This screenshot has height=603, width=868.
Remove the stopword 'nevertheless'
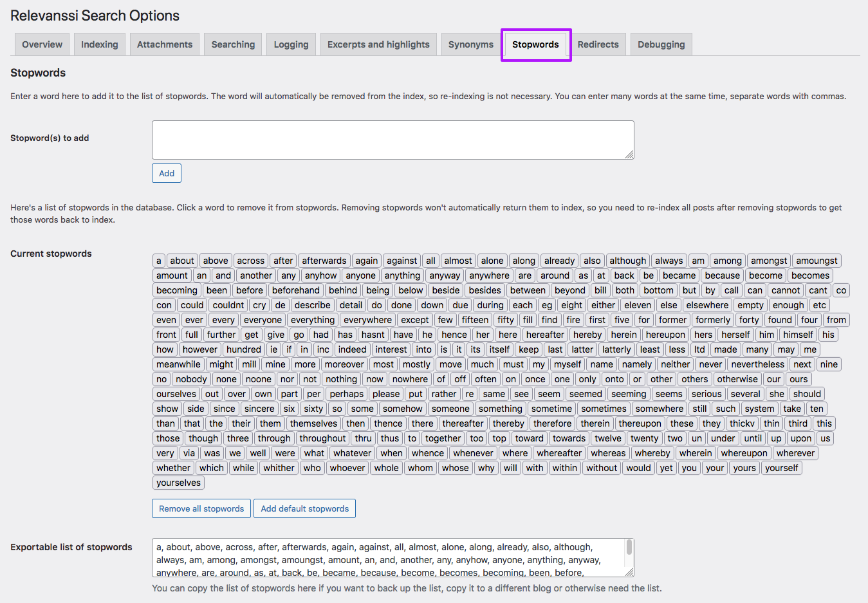point(758,364)
